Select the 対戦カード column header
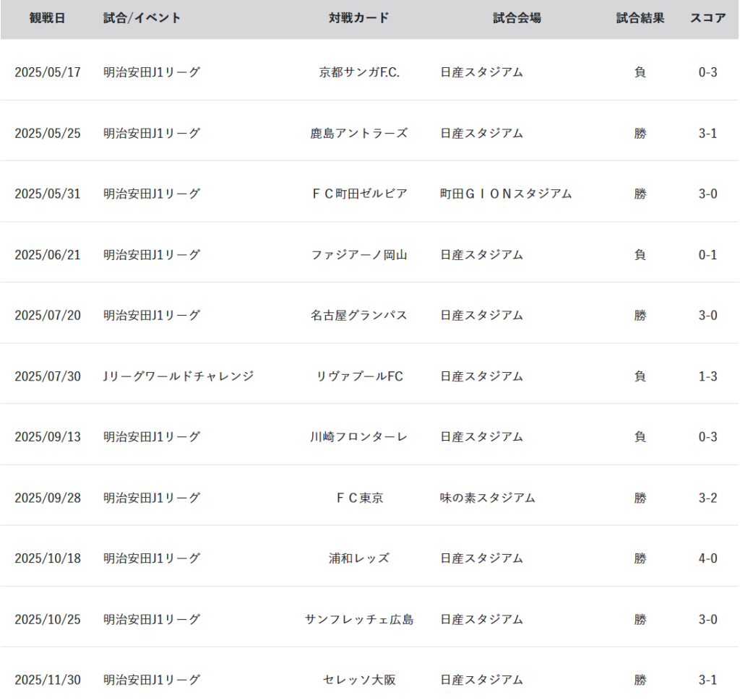This screenshot has height=700, width=740. 359,18
